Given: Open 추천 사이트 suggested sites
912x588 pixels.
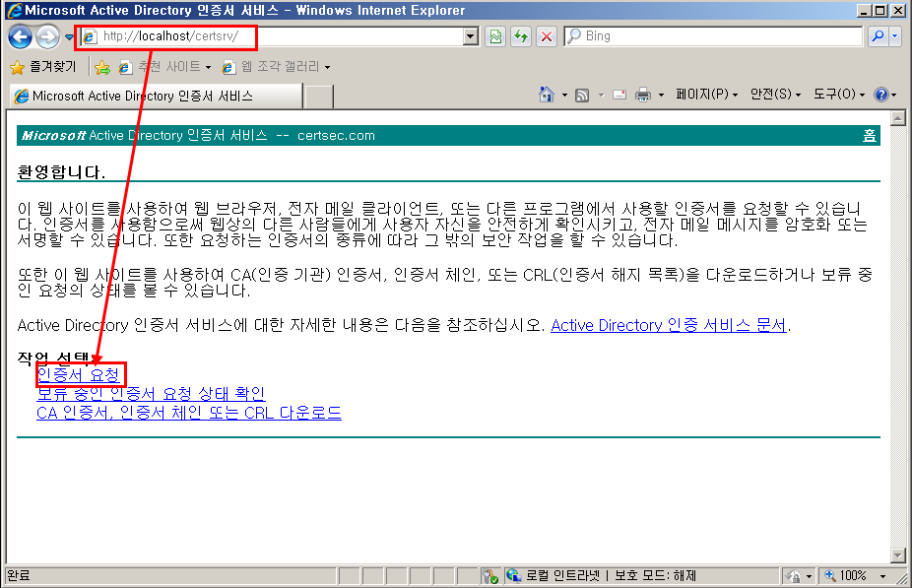Looking at the screenshot, I should pyautogui.click(x=165, y=67).
